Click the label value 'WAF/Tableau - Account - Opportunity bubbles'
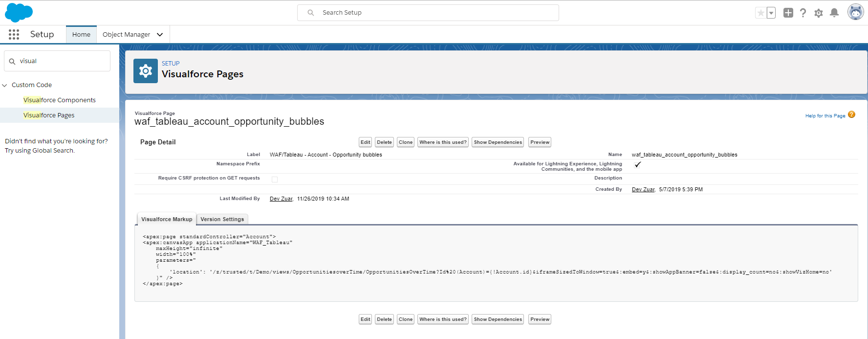 (326, 155)
